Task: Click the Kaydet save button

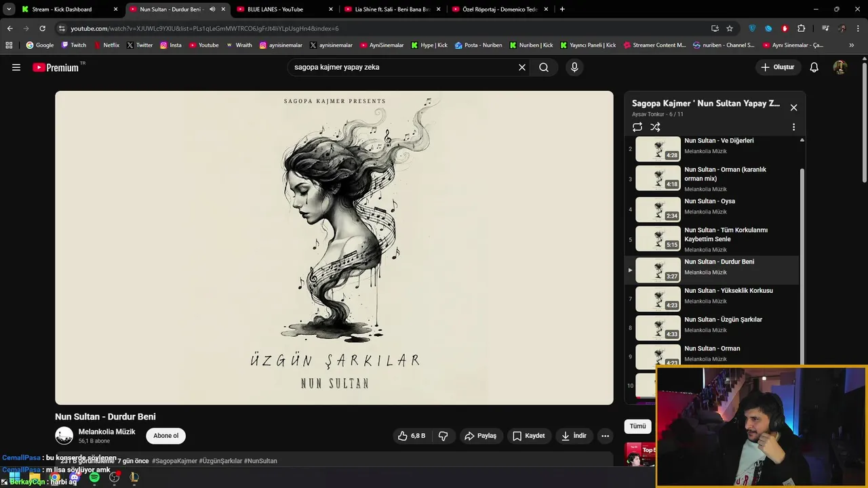Action: point(529,436)
